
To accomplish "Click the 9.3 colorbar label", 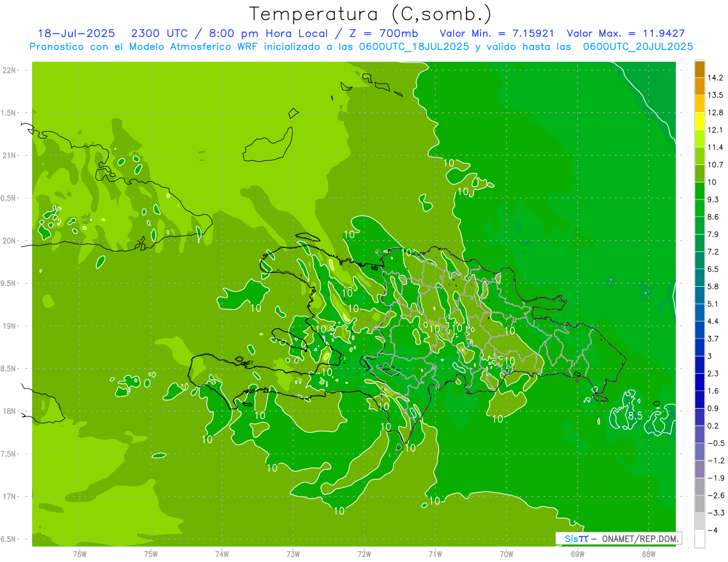I will click(713, 199).
